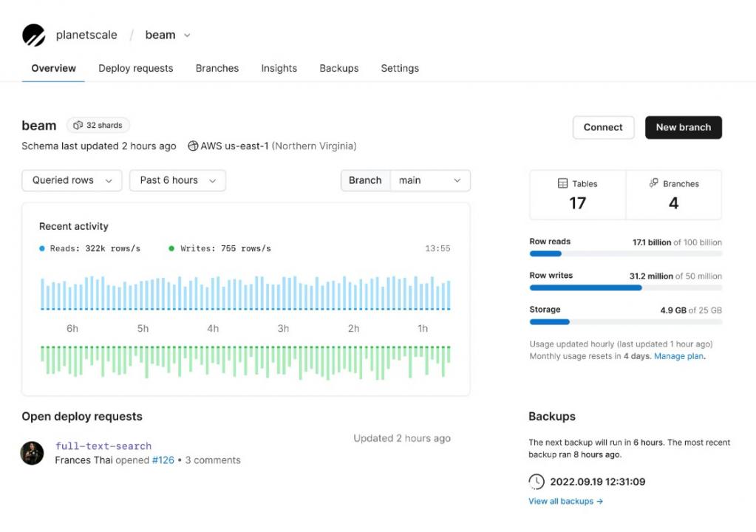
Task: Open the full-text-search deploy request
Action: click(x=103, y=446)
